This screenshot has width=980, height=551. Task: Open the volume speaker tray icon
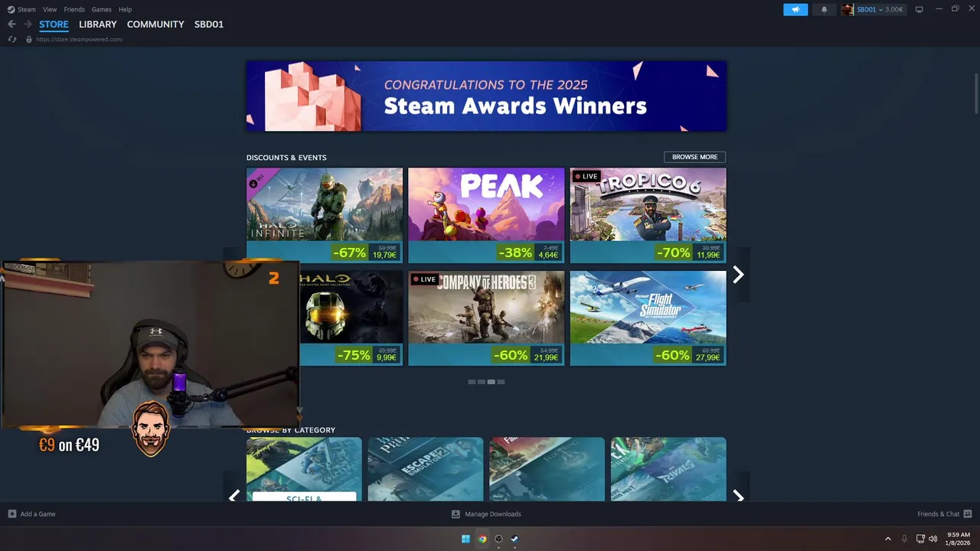(x=933, y=539)
